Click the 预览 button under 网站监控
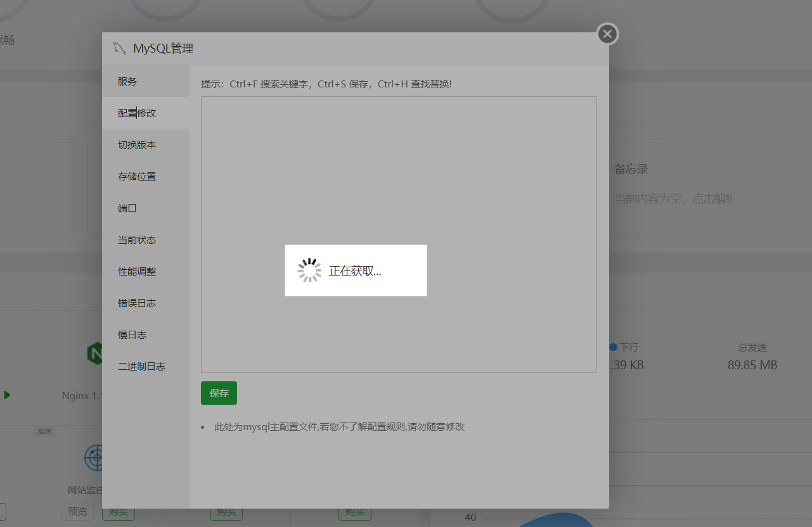 77,511
